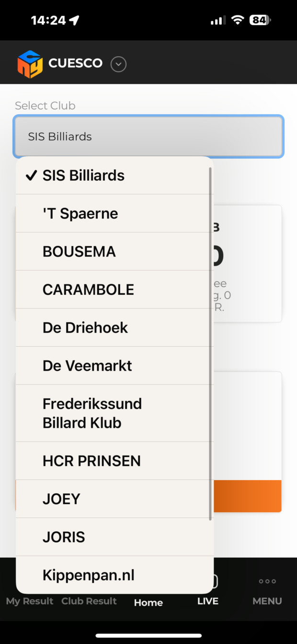297x644 pixels.
Task: Pick Frederikssund Billard Klub option
Action: [x=114, y=413]
